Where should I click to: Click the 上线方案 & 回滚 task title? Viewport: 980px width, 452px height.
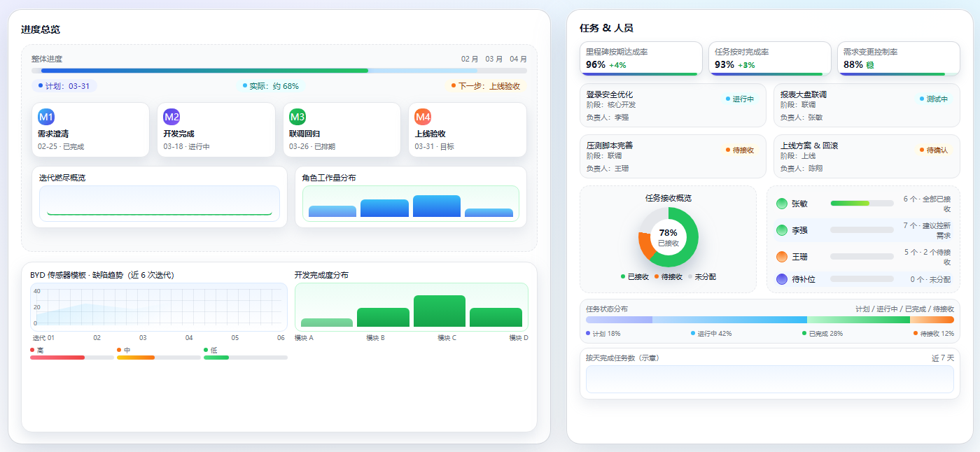coord(809,146)
